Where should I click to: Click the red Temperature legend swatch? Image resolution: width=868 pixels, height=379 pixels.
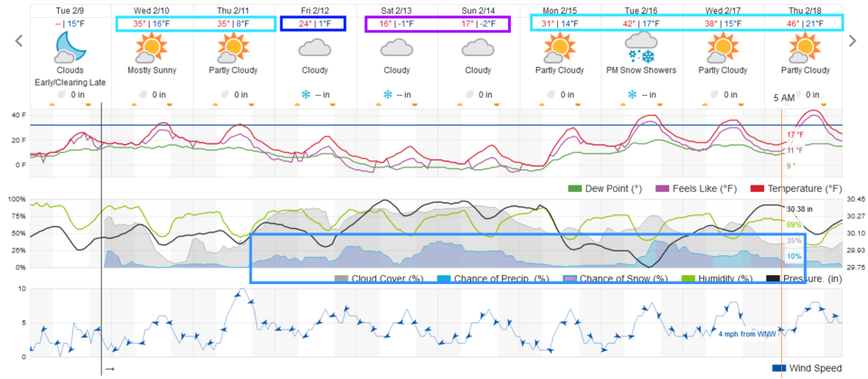[x=758, y=189]
